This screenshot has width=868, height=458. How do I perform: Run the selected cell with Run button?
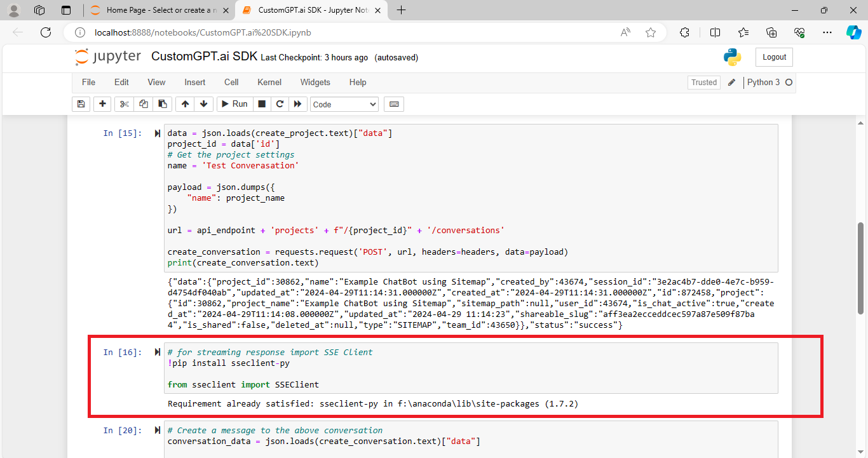pyautogui.click(x=234, y=104)
